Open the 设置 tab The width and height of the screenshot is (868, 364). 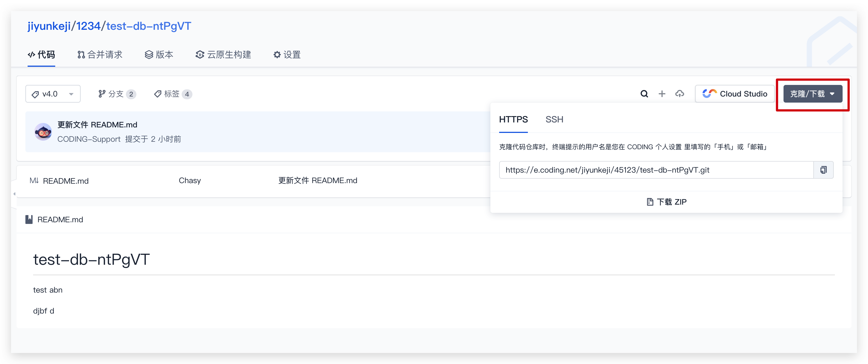pyautogui.click(x=287, y=55)
